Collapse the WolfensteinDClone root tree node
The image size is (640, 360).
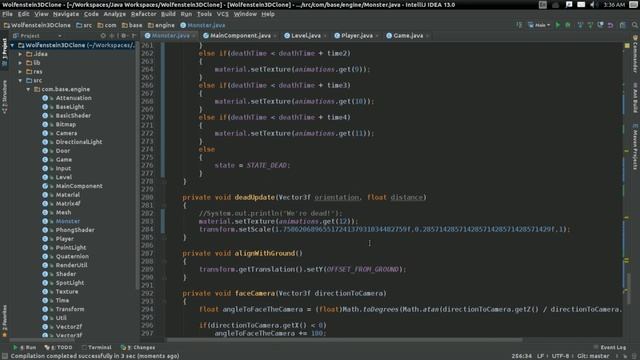pos(13,45)
